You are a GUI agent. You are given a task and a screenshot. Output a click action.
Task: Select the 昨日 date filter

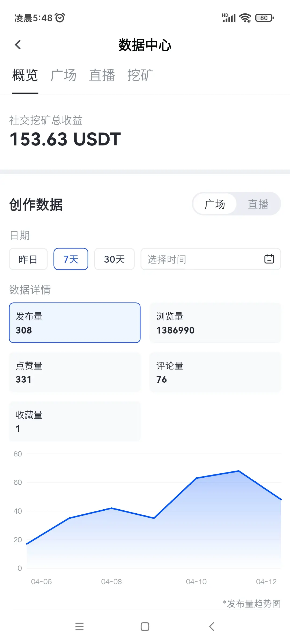pos(28,259)
